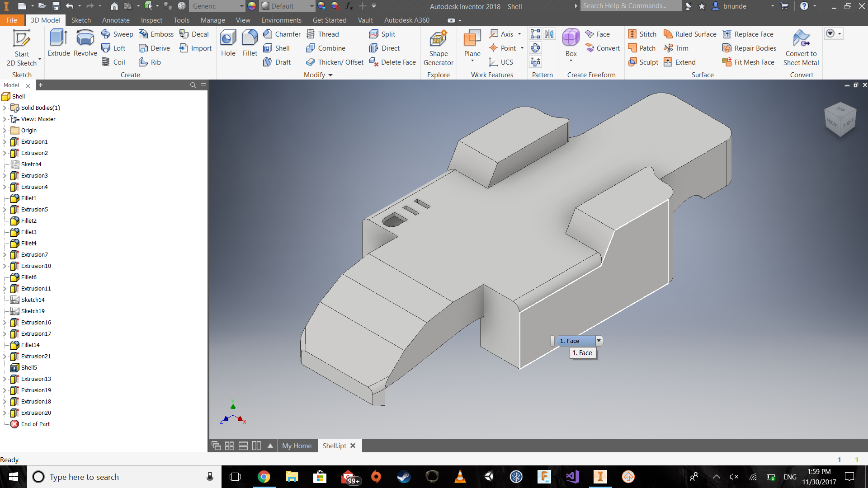Open the Plane dropdown arrow
Image resolution: width=868 pixels, height=488 pixels.
click(472, 61)
